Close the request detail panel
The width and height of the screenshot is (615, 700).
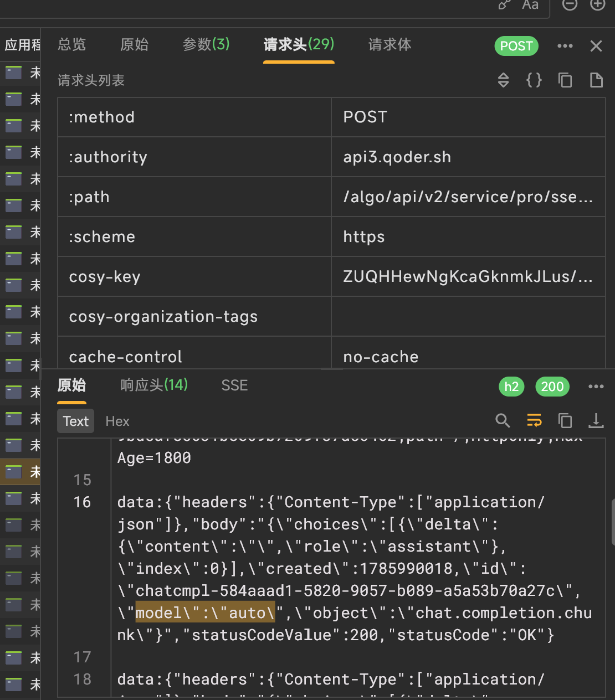coord(596,46)
